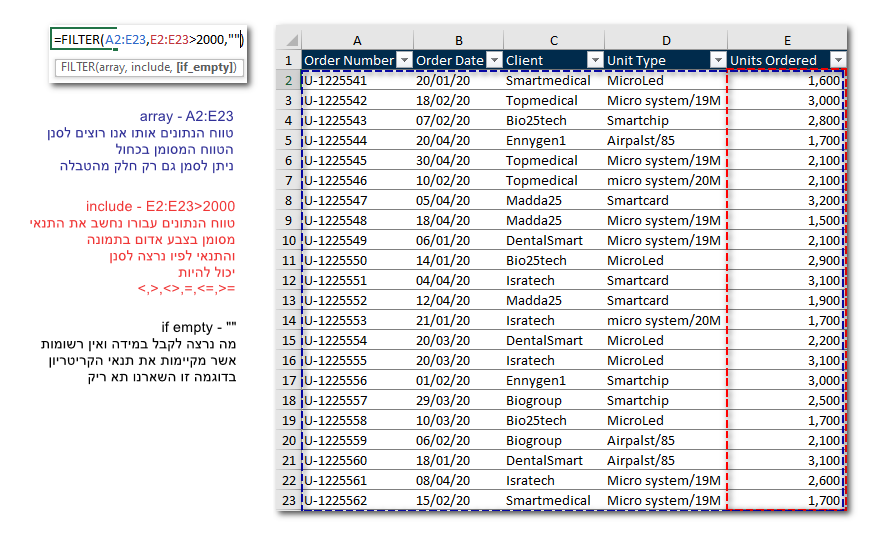Select column C header
Image resolution: width=873 pixels, height=537 pixels.
pos(553,40)
